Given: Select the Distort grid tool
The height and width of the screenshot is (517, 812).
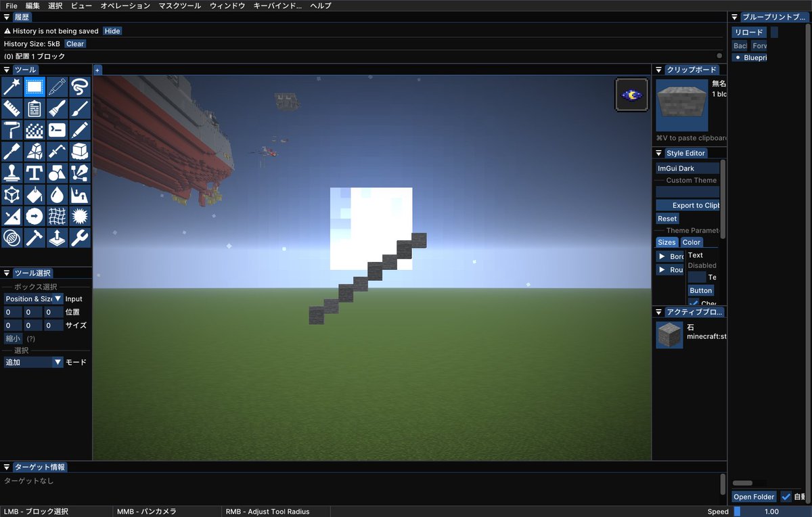Looking at the screenshot, I should (57, 217).
